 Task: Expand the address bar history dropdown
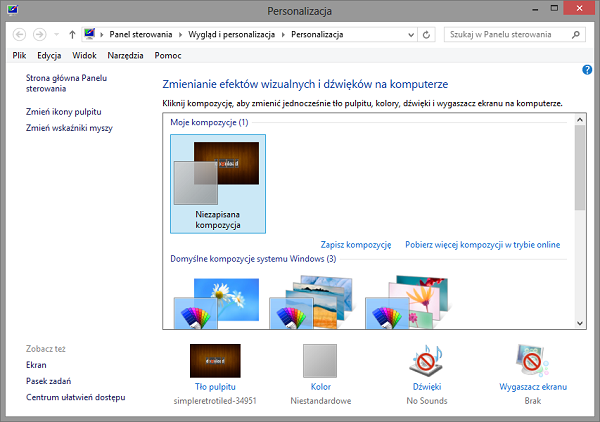point(411,35)
